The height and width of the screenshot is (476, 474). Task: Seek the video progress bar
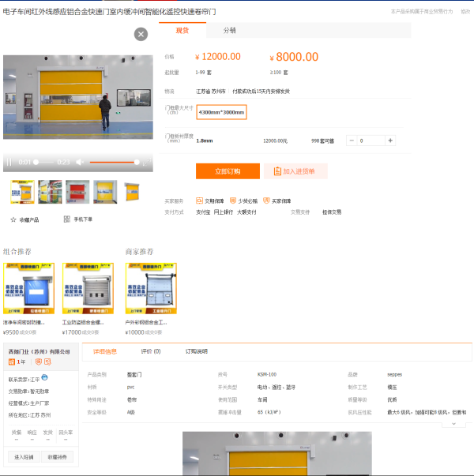pyautogui.click(x=44, y=162)
